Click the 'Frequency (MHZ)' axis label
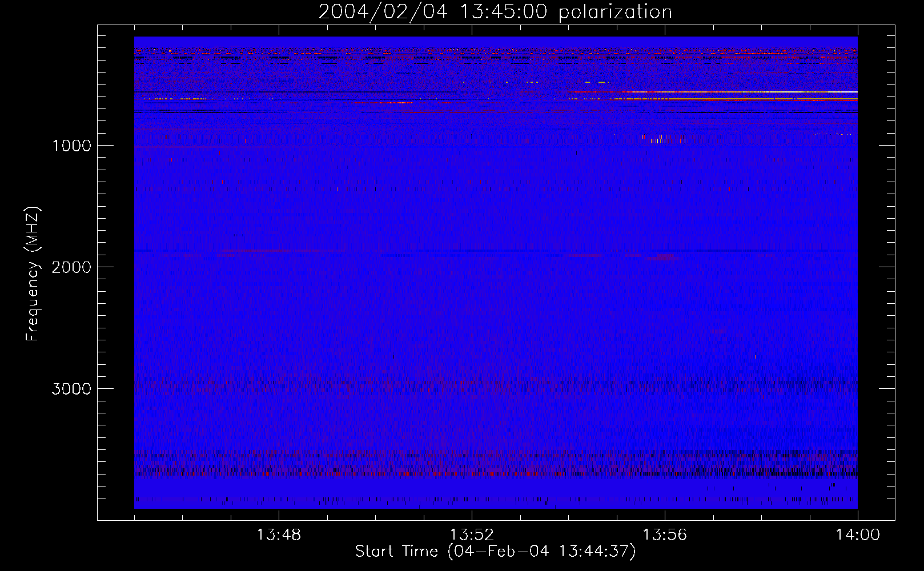This screenshot has width=924, height=571. (x=33, y=274)
